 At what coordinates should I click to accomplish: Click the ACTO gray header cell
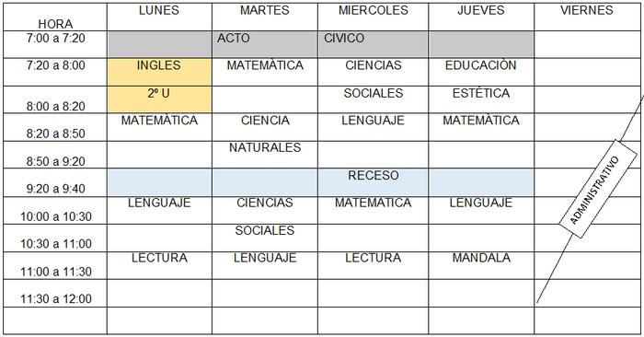(265, 44)
